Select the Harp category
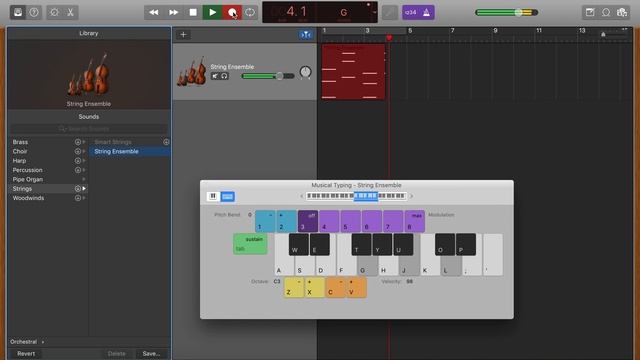Viewport: 640px width, 360px height. coord(19,161)
